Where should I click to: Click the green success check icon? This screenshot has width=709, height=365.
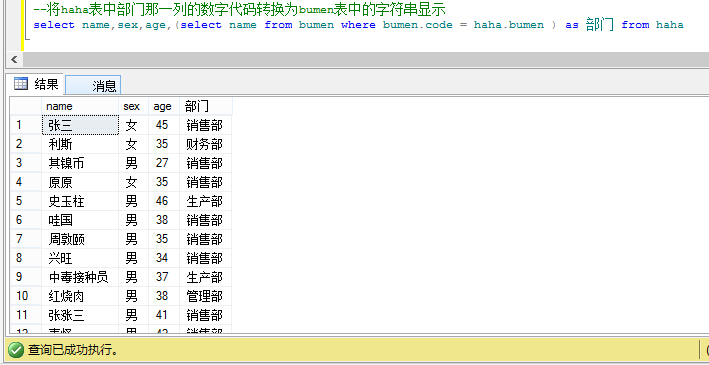(16, 349)
